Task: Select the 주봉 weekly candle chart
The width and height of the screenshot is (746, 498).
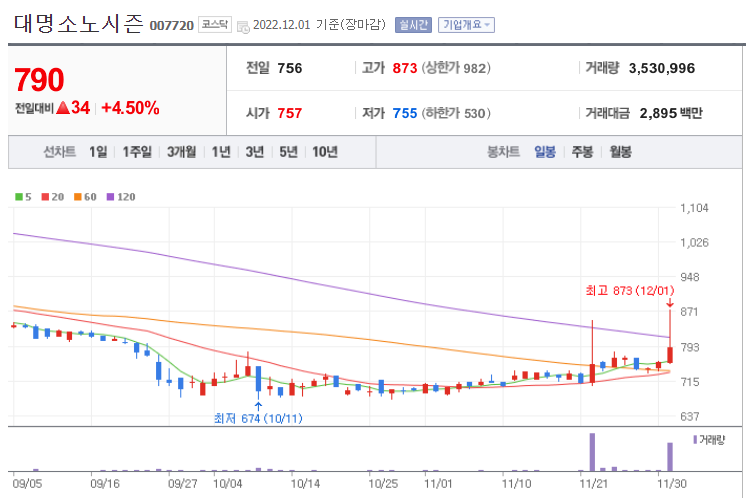Action: pyautogui.click(x=582, y=152)
